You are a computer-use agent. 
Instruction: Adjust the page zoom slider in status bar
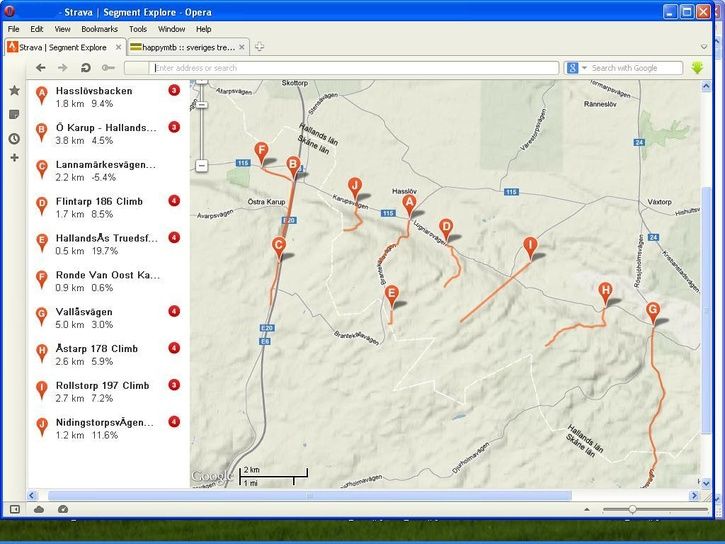point(632,509)
